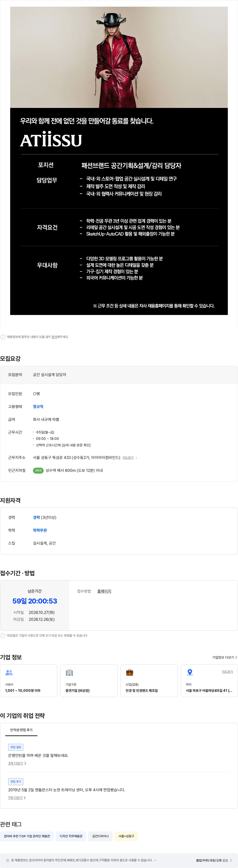Click the grey circle icon before 본 채용정보는

(x=8, y=860)
